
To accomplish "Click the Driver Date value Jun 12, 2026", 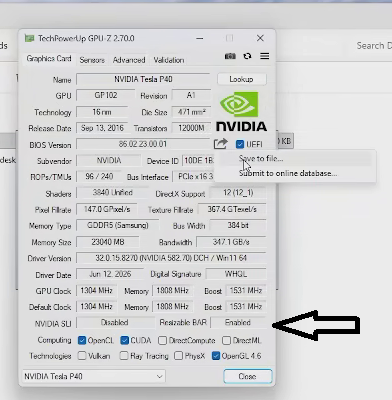I will 110,274.
